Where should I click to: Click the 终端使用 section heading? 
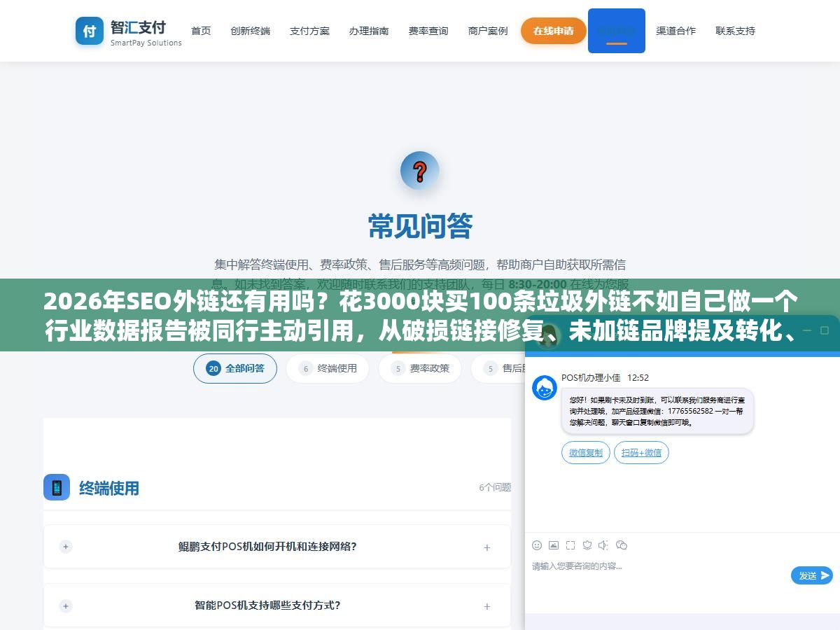point(109,488)
